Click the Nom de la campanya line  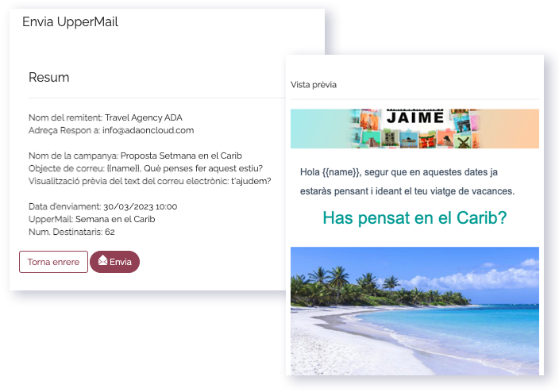point(135,156)
